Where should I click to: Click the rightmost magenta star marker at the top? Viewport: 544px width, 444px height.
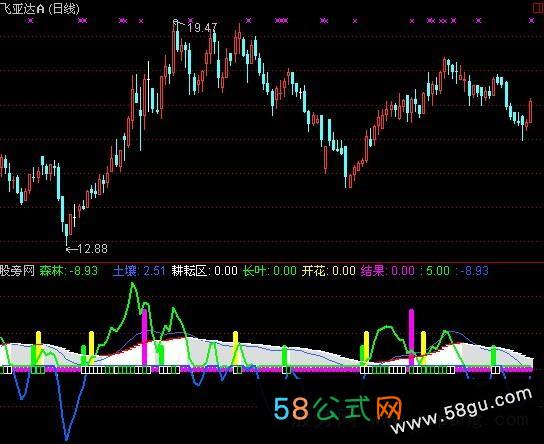point(532,21)
